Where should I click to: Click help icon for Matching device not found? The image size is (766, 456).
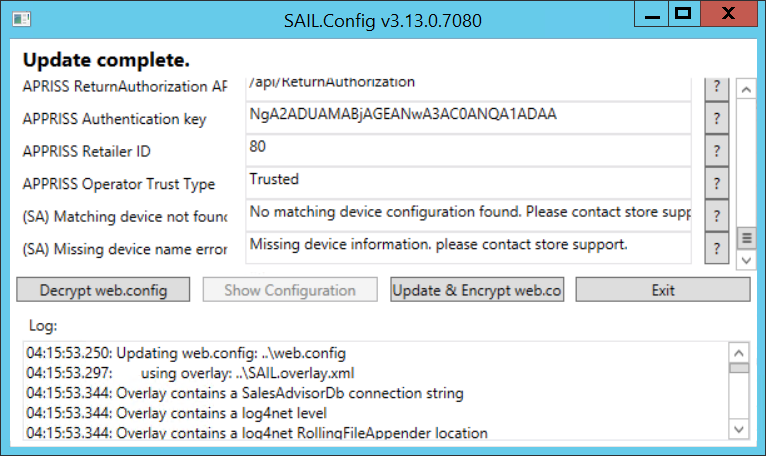pyautogui.click(x=717, y=215)
